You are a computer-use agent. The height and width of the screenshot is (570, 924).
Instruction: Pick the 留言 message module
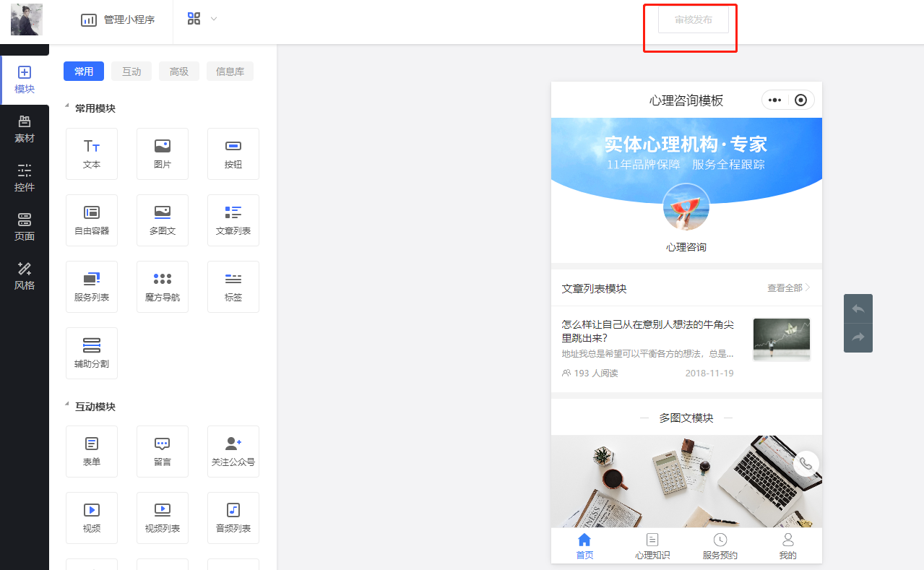click(163, 452)
